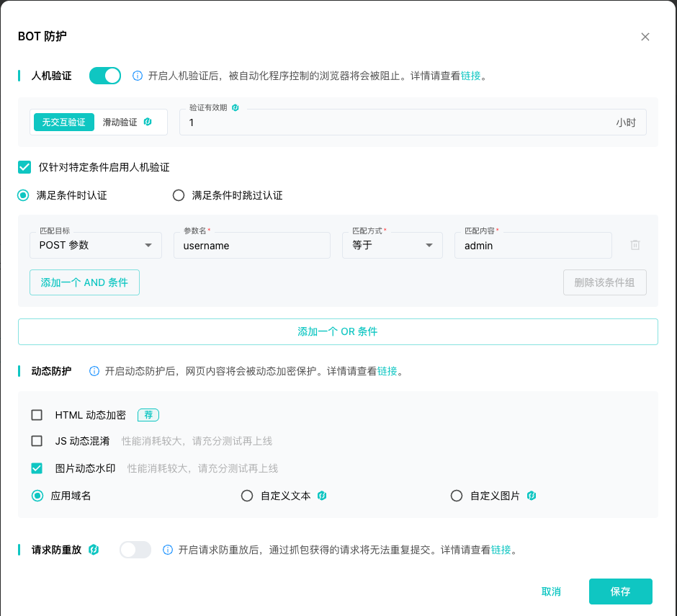
Task: Click 添加一个 OR 条件 button
Action: pos(338,331)
